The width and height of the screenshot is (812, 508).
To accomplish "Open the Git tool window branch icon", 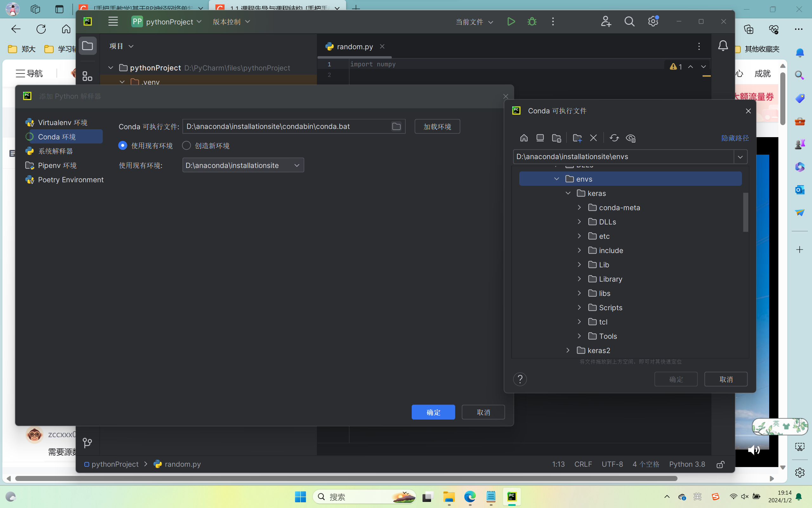I will (x=88, y=443).
